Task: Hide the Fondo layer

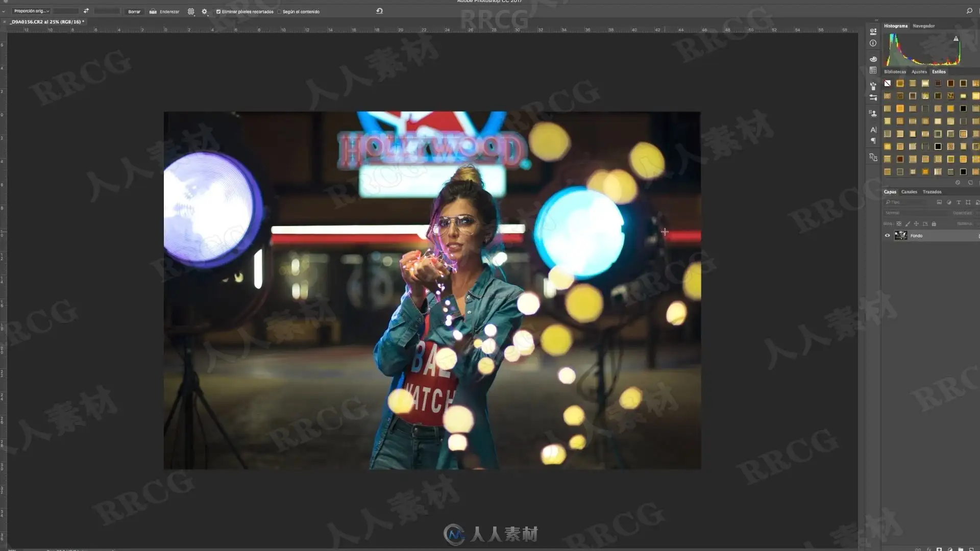Action: [x=887, y=236]
